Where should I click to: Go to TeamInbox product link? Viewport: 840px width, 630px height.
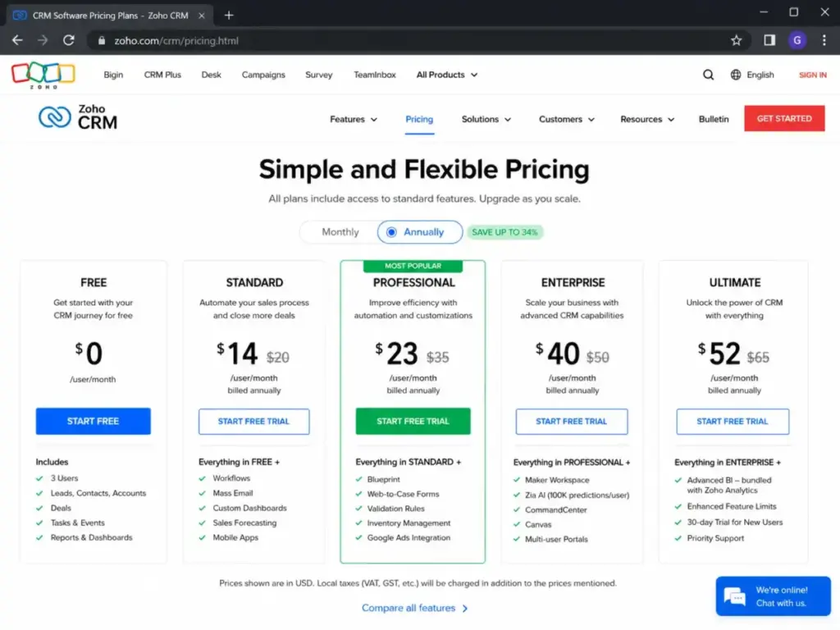click(374, 75)
